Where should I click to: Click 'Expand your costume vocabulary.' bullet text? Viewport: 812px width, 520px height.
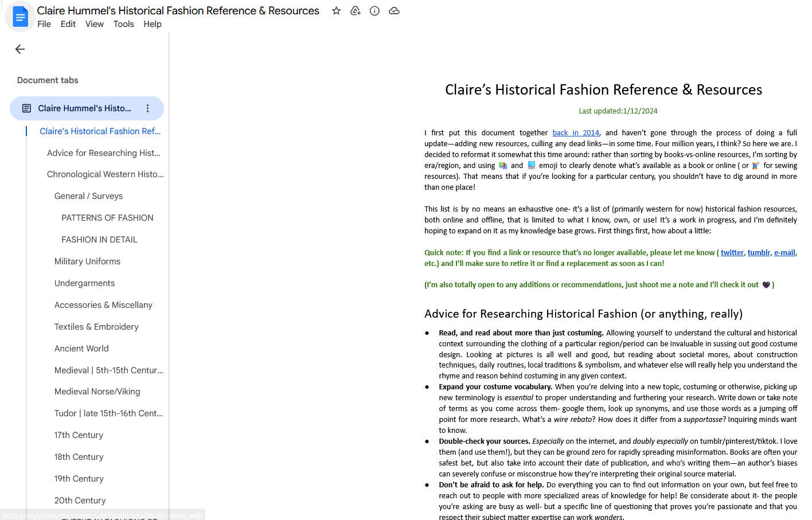point(495,387)
